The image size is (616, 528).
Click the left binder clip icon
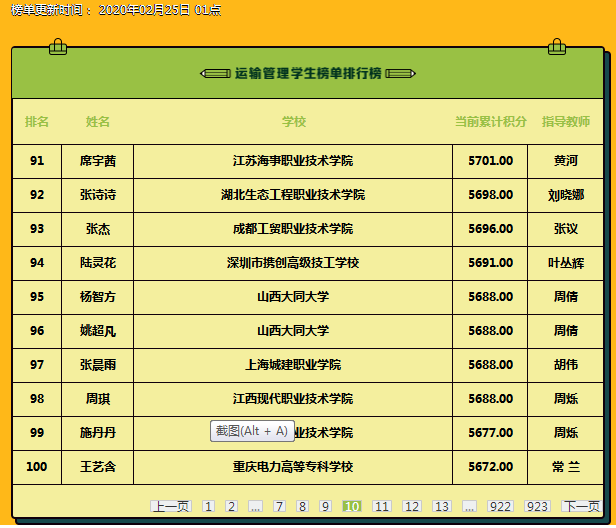click(x=57, y=46)
